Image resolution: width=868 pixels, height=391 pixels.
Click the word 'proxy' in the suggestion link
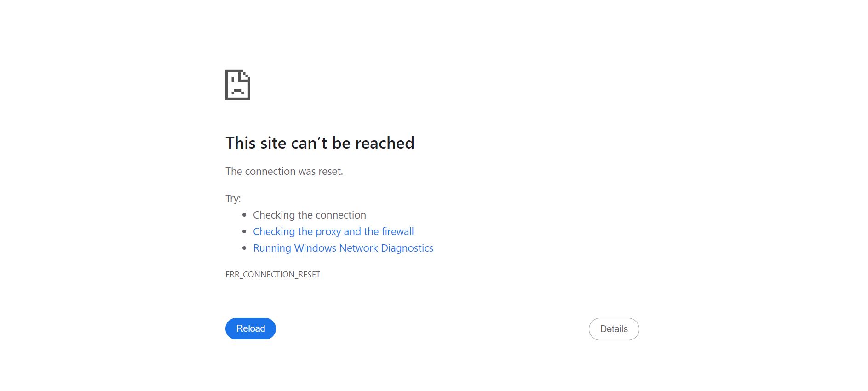point(328,232)
